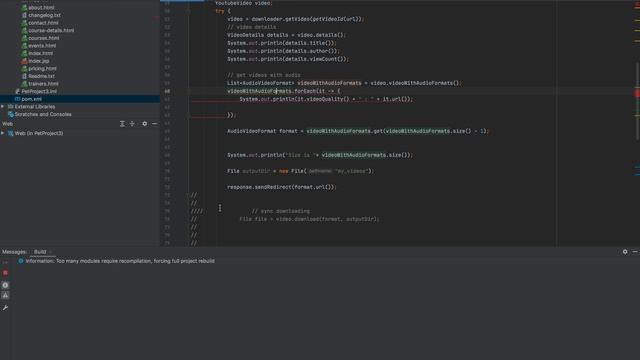Click the try keyword in editor
Viewport: 640px width, 360px height.
(x=220, y=11)
